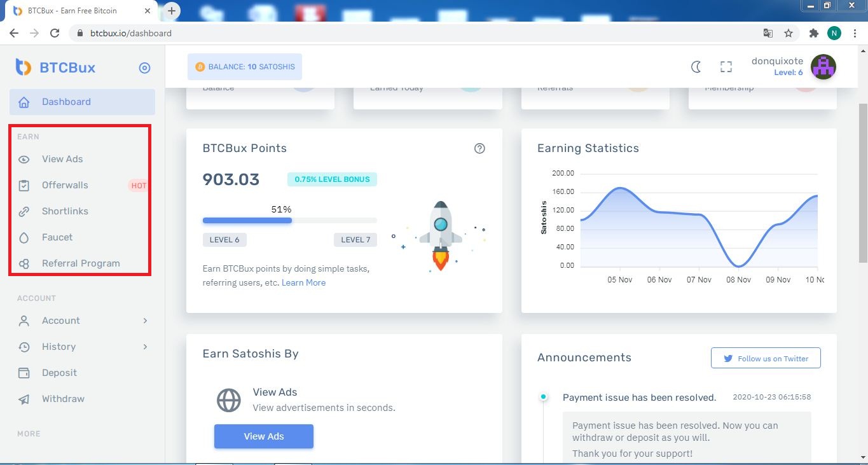This screenshot has height=465, width=868.
Task: Click the rocket illustration
Action: [440, 236]
